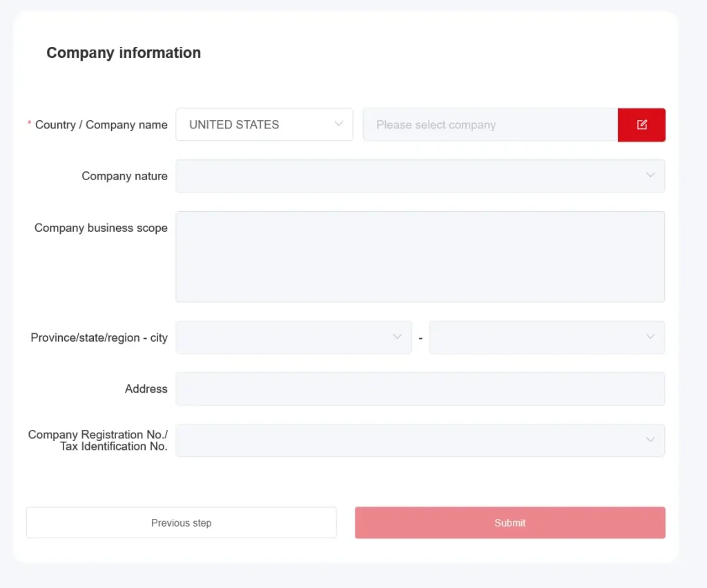Expand the Company nature selector

(420, 175)
